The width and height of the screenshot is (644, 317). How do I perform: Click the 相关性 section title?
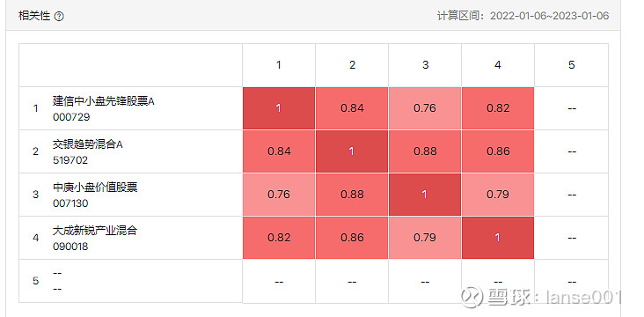click(x=34, y=17)
